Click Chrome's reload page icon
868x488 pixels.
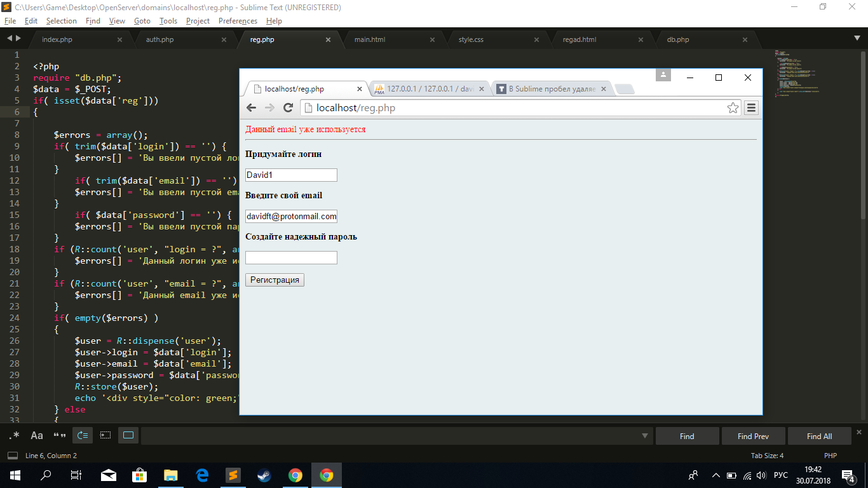tap(288, 108)
